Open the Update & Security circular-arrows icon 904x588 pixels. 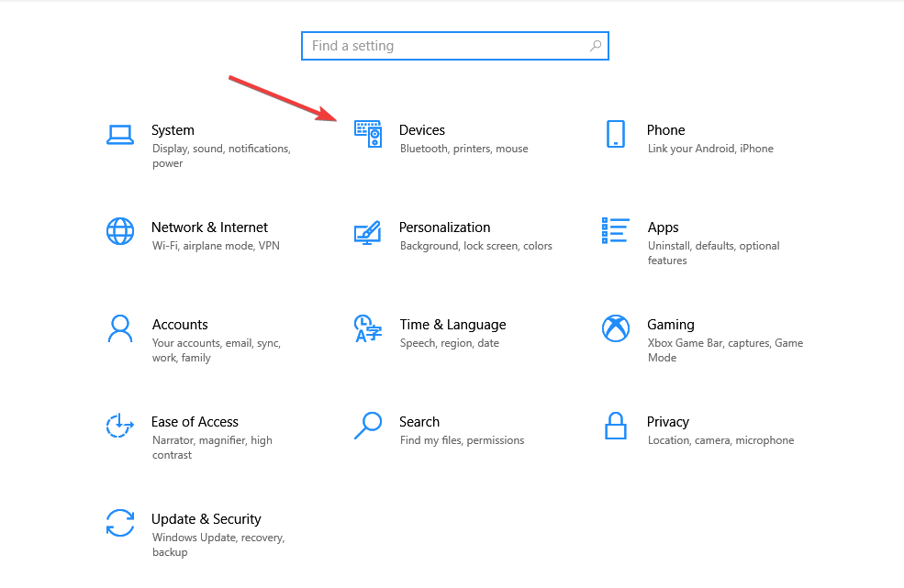120,523
